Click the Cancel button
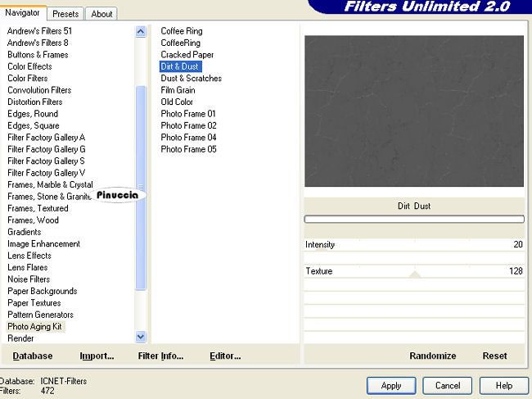This screenshot has height=399, width=532. point(448,386)
